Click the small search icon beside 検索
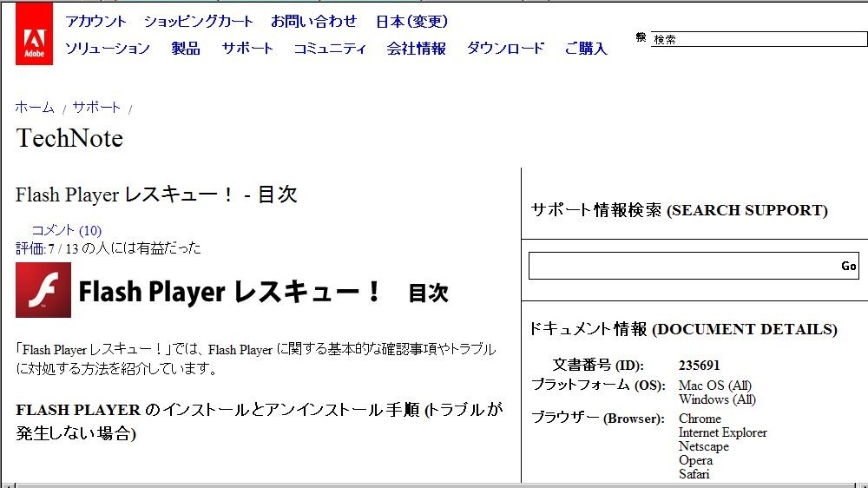 click(641, 37)
